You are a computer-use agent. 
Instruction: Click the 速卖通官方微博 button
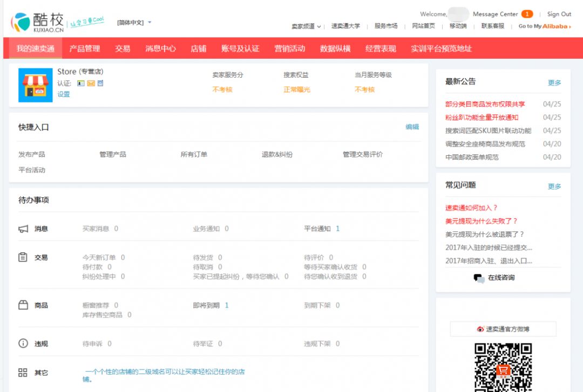[x=503, y=329]
